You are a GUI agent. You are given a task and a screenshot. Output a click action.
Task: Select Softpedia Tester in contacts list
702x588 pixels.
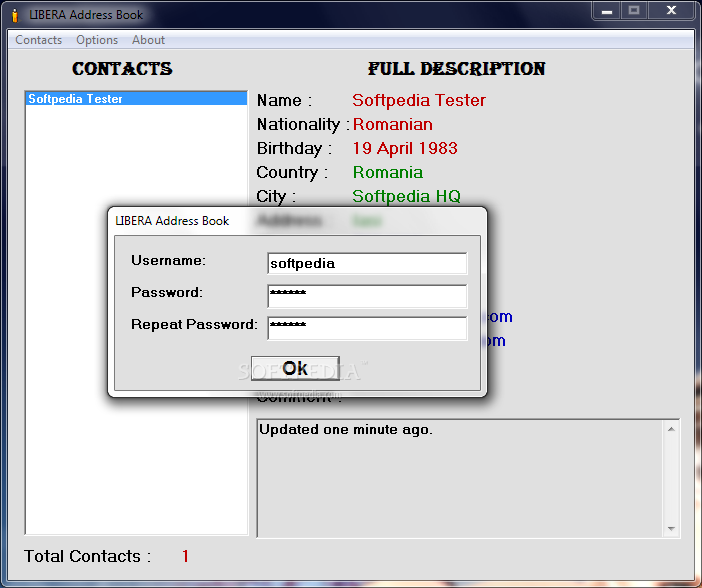[x=136, y=99]
